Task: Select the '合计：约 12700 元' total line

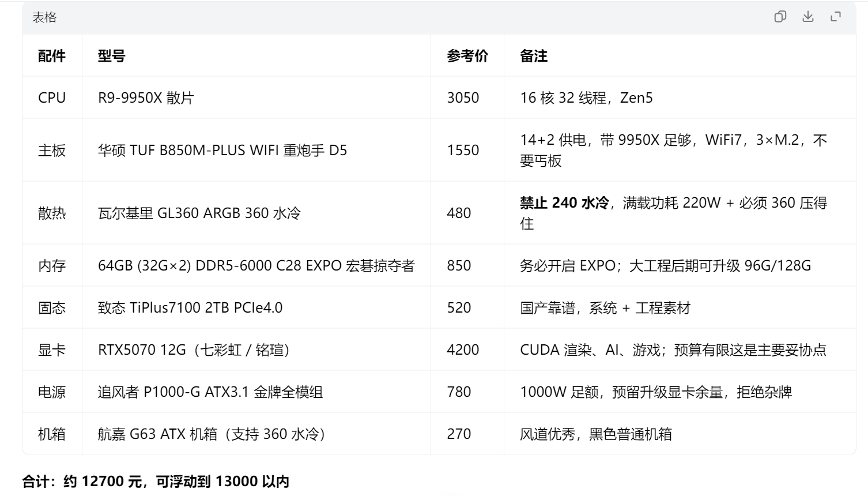Action: point(156,481)
